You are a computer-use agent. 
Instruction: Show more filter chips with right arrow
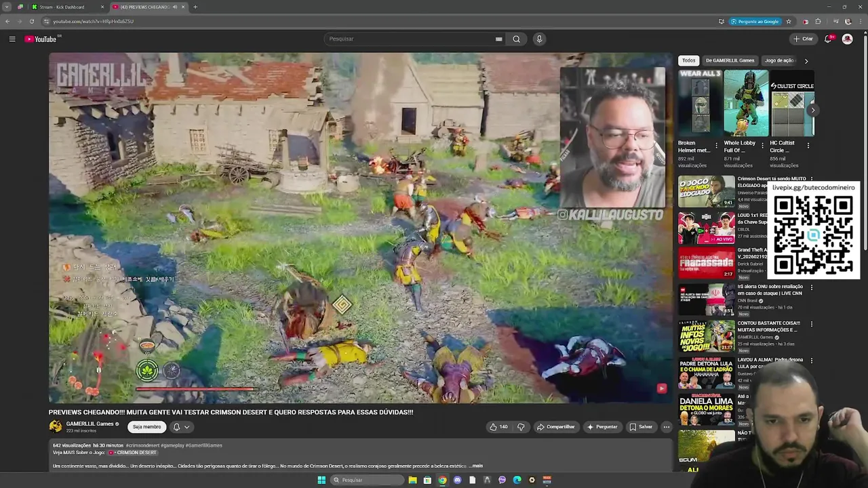(x=806, y=61)
